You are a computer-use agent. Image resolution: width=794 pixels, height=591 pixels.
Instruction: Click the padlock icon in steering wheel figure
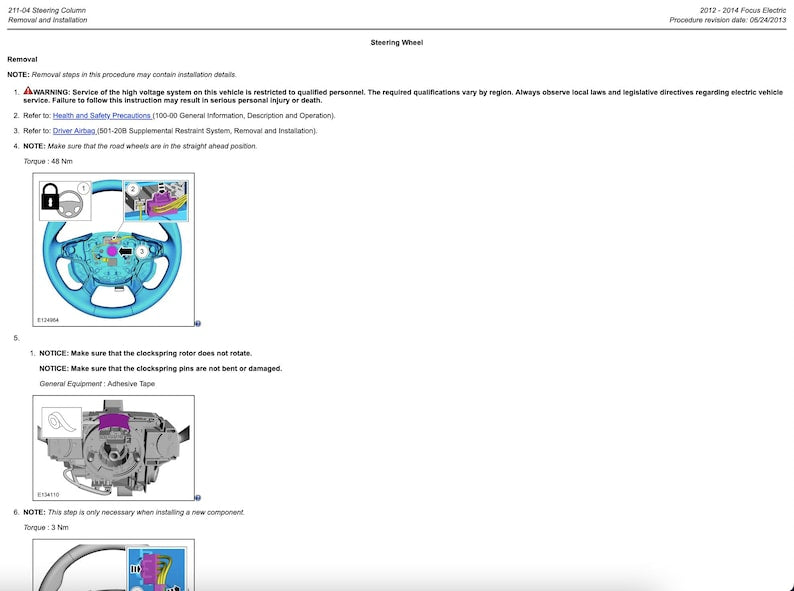tap(52, 200)
